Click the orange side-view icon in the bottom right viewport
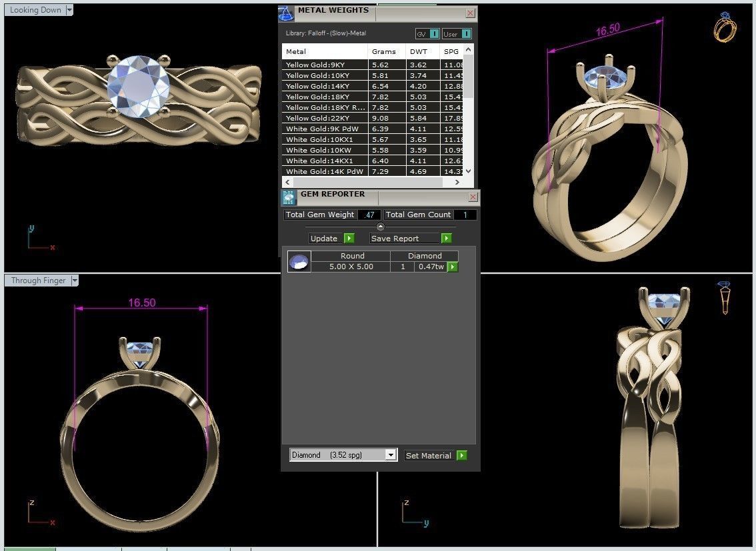This screenshot has width=756, height=551. tap(724, 298)
